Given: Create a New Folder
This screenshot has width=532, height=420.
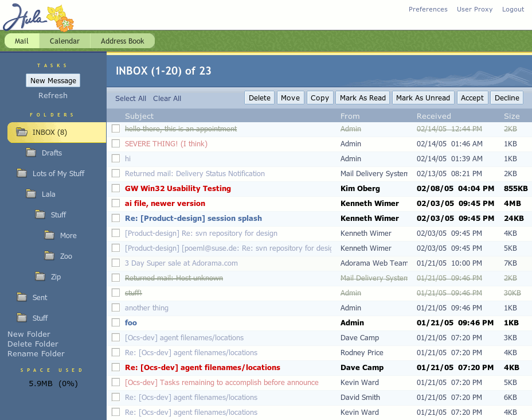Looking at the screenshot, I should tap(29, 334).
